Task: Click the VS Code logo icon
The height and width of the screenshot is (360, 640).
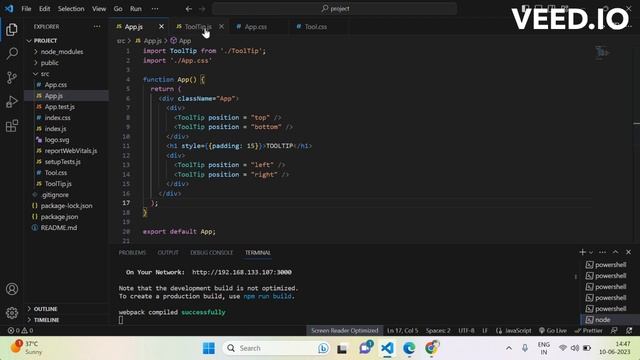Action: coord(9,8)
